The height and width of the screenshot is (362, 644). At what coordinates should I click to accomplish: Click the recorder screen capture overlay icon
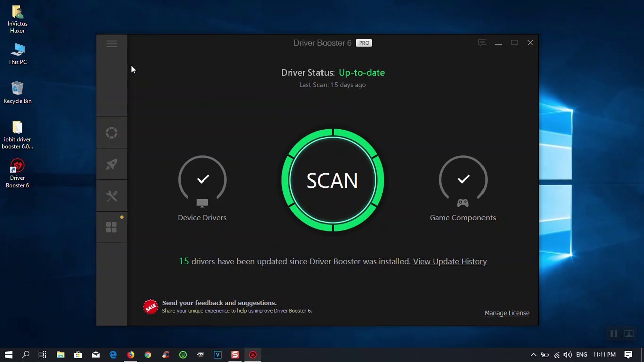(629, 334)
